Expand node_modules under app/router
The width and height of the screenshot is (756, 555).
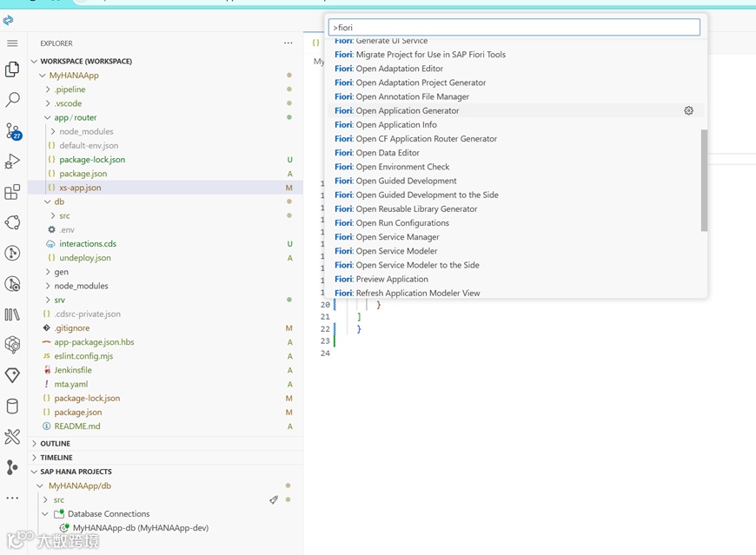click(x=53, y=131)
